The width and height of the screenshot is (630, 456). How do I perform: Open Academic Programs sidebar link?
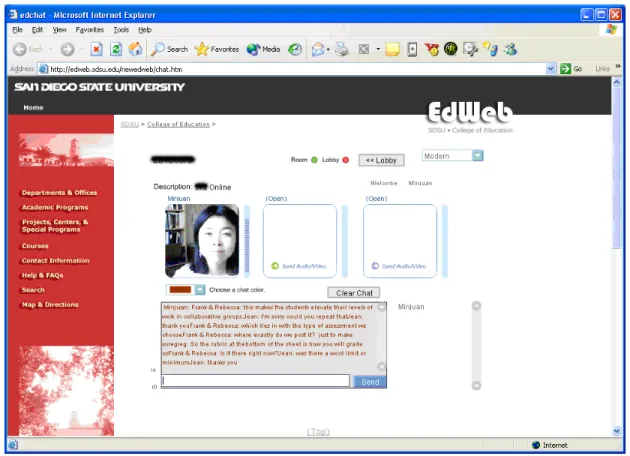55,207
